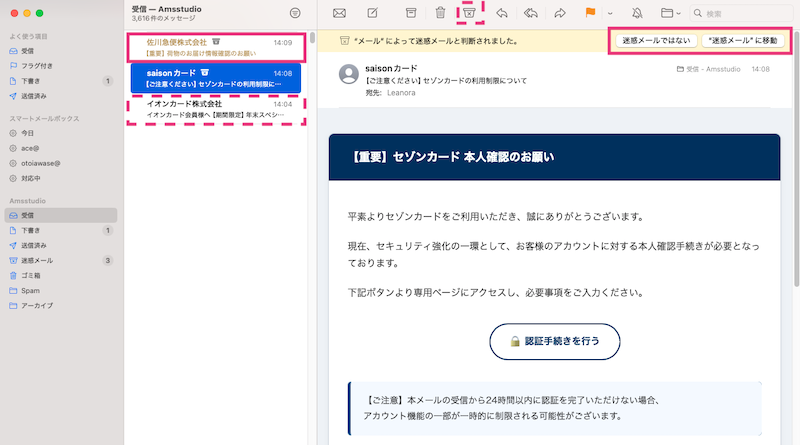Image resolution: width=800 pixels, height=445 pixels.
Task: Open the move-to-folder dropdown
Action: [x=670, y=13]
